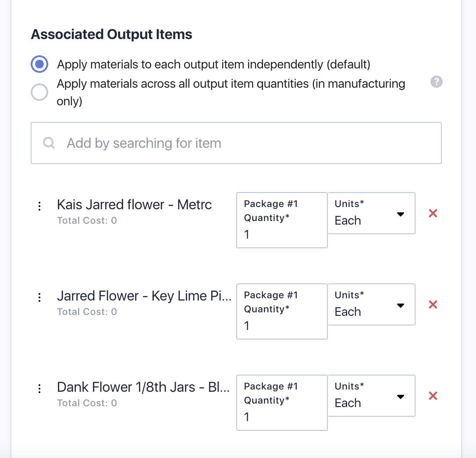Screen dimensions: 476x458
Task: Select the Kais Jarred flower - Metrc item name
Action: [x=134, y=204]
